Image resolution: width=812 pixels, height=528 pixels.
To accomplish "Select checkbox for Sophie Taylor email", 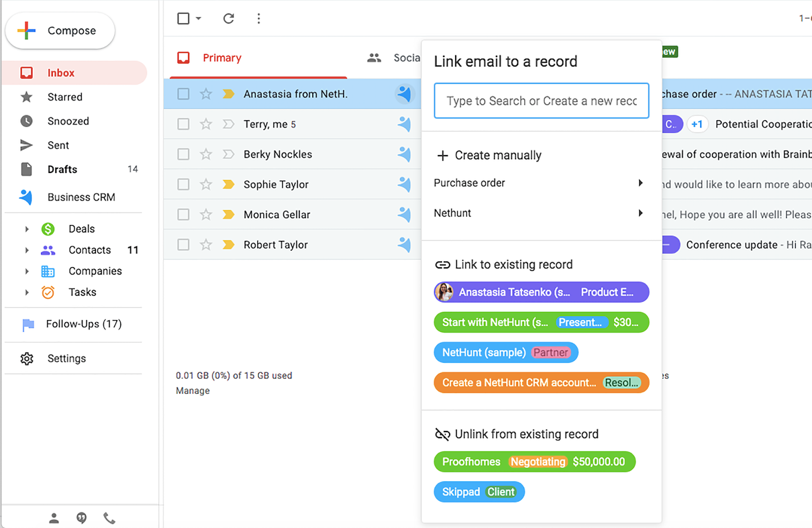I will click(183, 185).
